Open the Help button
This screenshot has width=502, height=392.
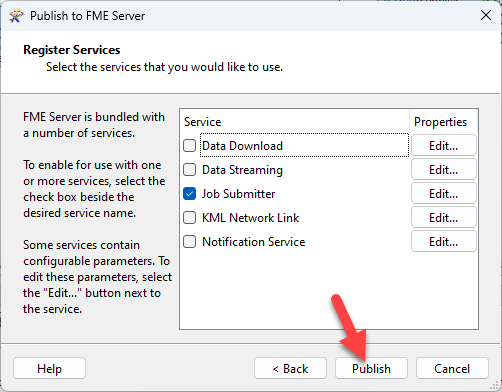pos(49,368)
